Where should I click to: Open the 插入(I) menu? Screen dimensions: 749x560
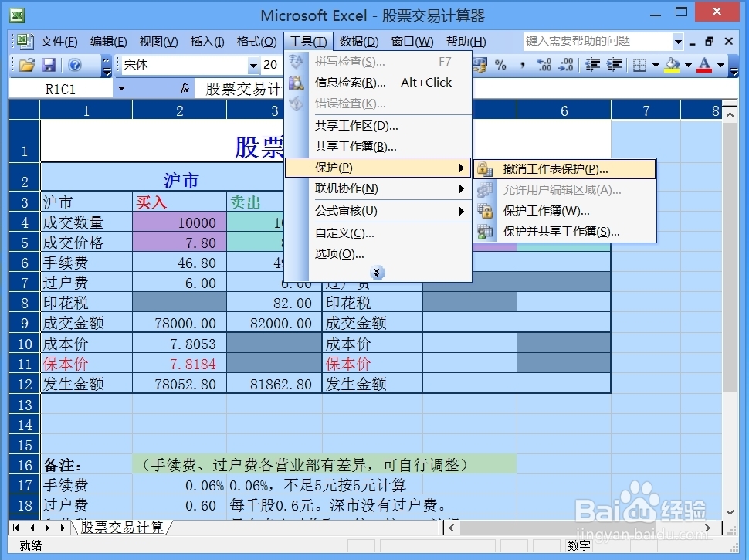(x=207, y=42)
